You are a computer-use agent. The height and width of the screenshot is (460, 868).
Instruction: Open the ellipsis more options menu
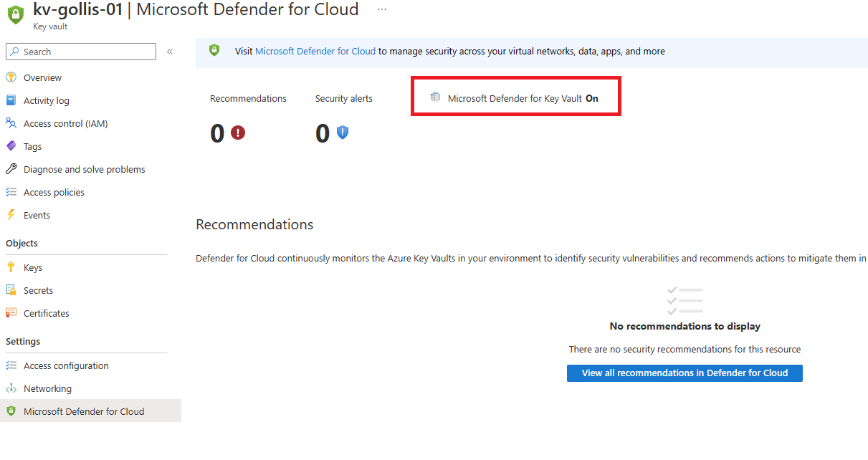(x=382, y=9)
